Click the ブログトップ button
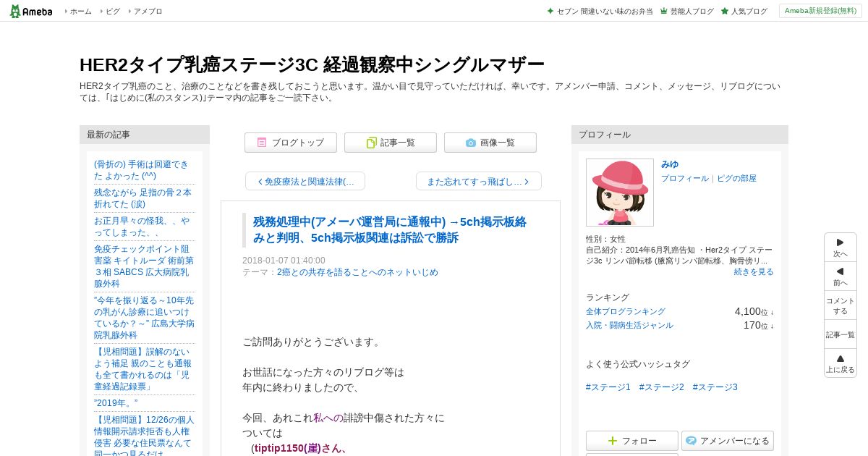This screenshot has width=868, height=456. [x=291, y=143]
